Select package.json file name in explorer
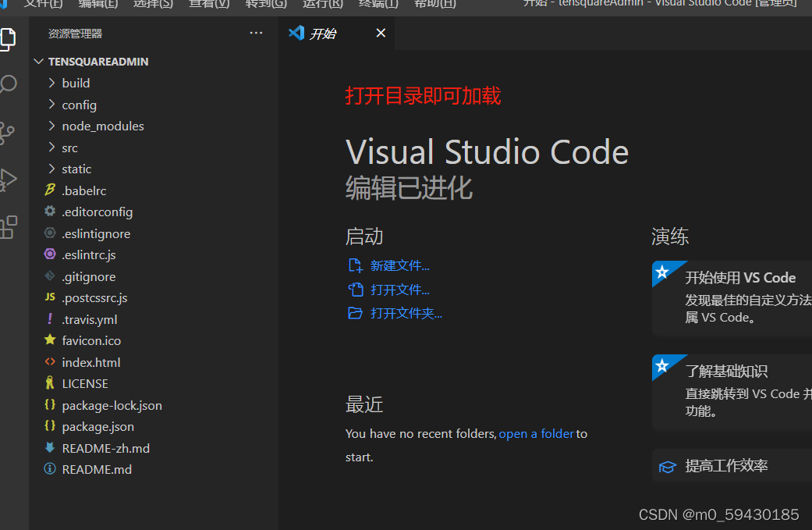Viewport: 812px width, 530px height. point(98,426)
